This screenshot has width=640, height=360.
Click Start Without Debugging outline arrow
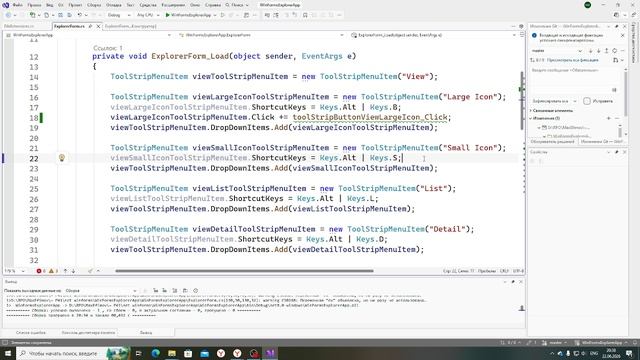pos(222,15)
